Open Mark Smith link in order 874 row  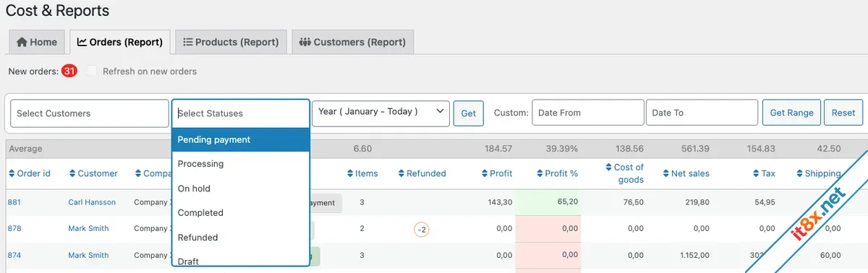[88, 255]
